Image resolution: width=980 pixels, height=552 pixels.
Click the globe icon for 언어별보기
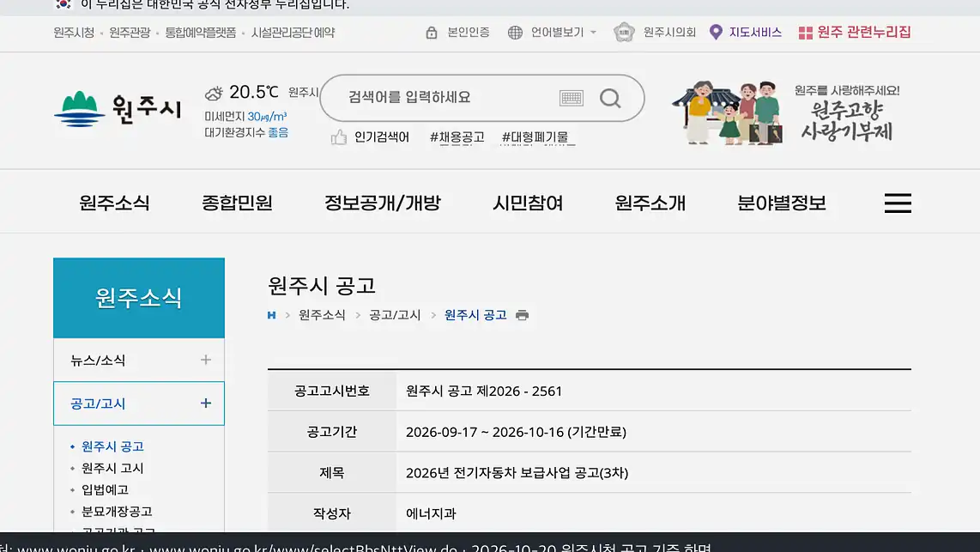[x=515, y=33]
